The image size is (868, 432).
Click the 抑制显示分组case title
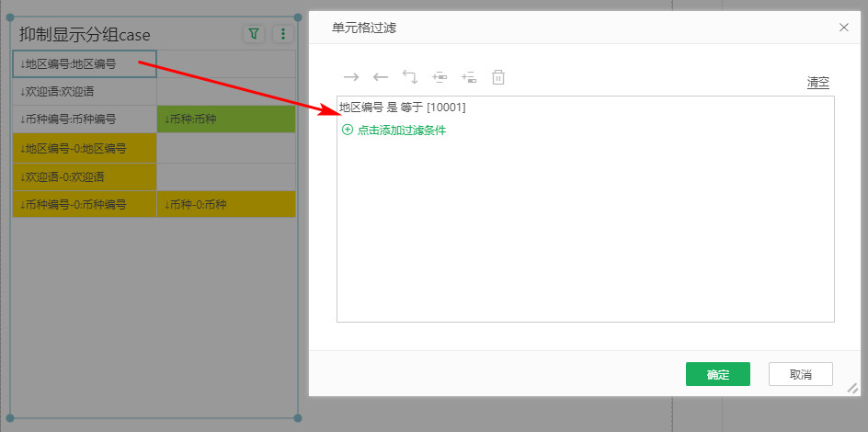pyautogui.click(x=85, y=35)
